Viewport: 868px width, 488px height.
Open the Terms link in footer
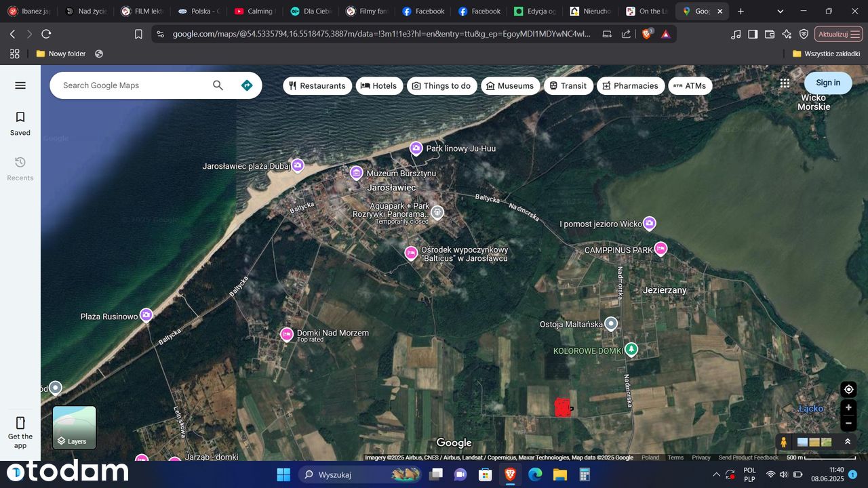675,457
